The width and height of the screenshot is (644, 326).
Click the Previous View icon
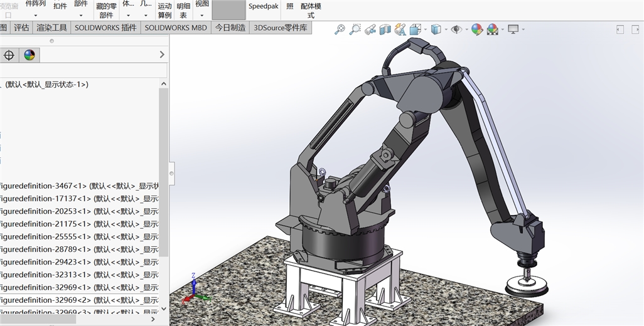pos(370,29)
